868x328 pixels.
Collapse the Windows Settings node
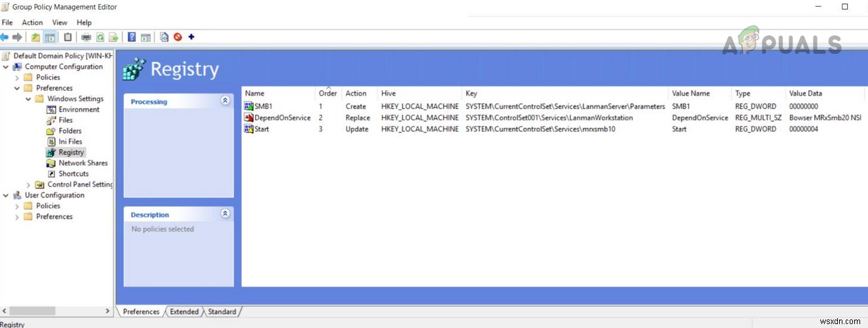28,99
